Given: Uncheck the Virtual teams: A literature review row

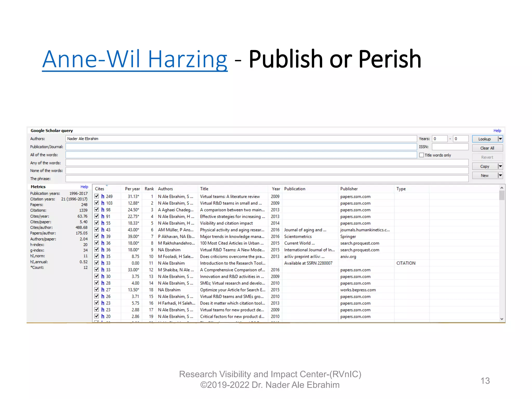Looking at the screenshot, I should point(97,196).
